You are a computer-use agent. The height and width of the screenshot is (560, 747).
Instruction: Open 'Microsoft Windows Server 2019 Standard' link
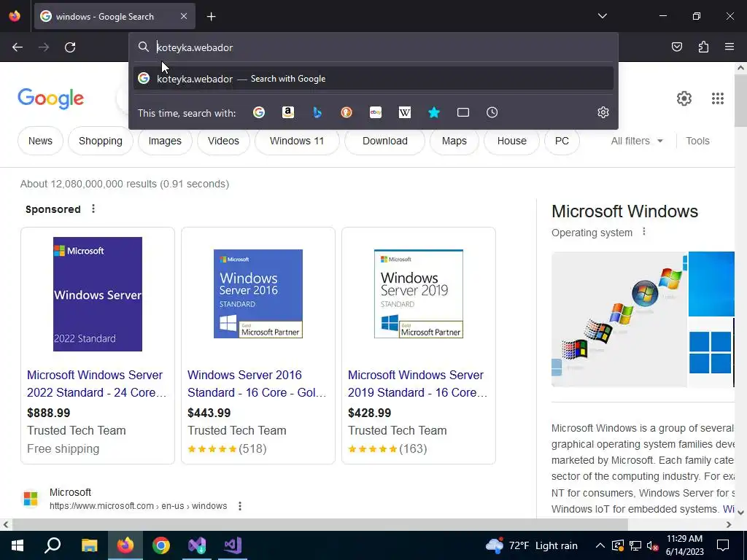[x=417, y=384]
